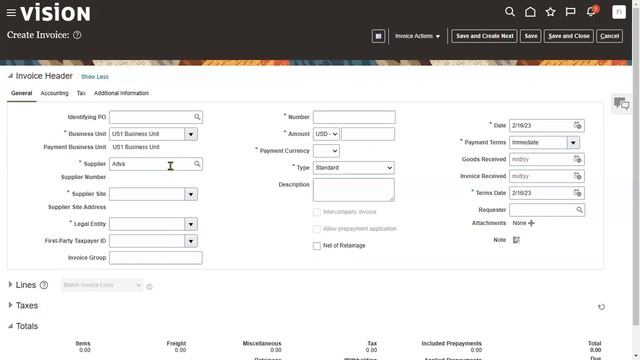
Task: Click the invoice Number field
Action: pos(354,117)
